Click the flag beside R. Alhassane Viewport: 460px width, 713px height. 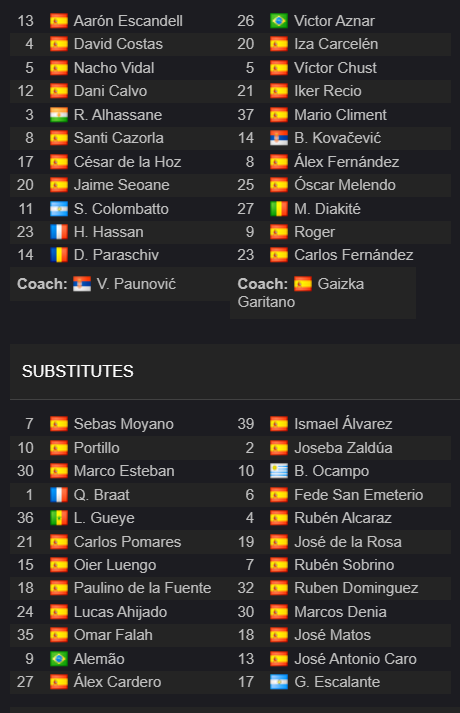coord(59,115)
